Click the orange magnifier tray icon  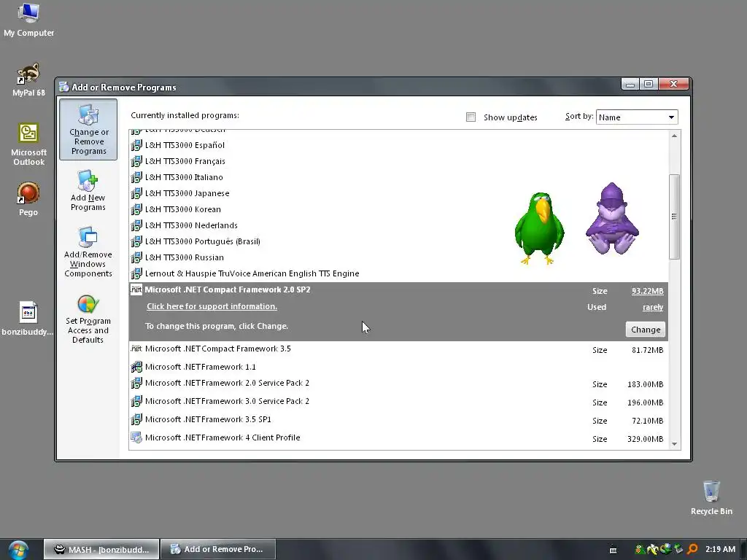click(x=693, y=550)
